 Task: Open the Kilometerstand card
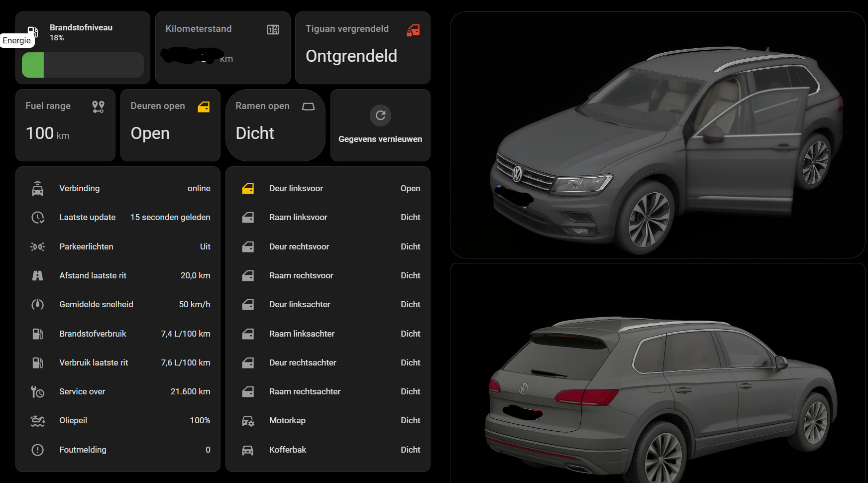(223, 48)
